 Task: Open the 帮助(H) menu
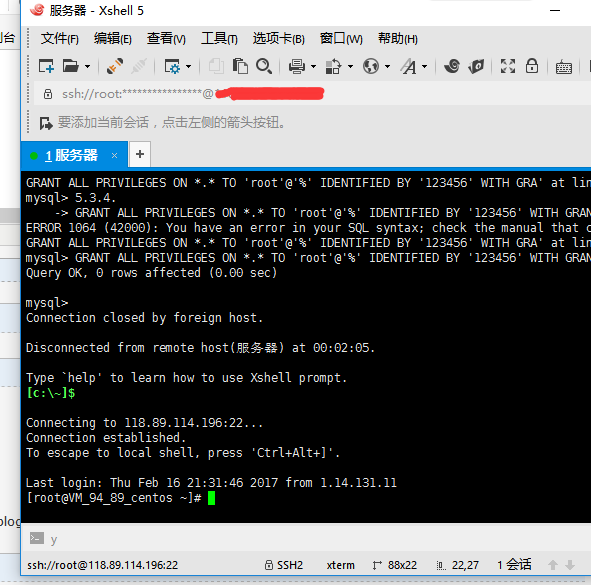[398, 38]
